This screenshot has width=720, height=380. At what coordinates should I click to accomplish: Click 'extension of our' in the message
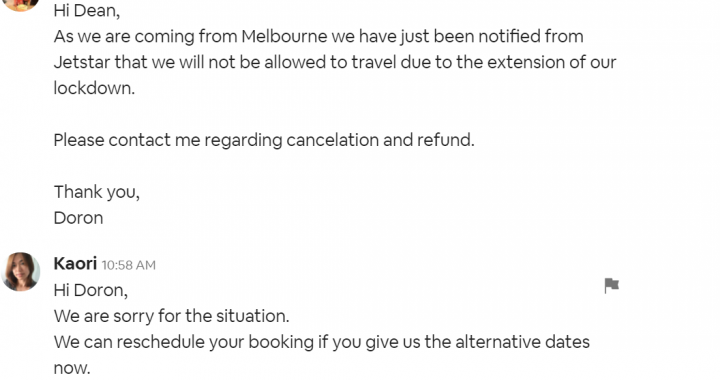(551, 62)
